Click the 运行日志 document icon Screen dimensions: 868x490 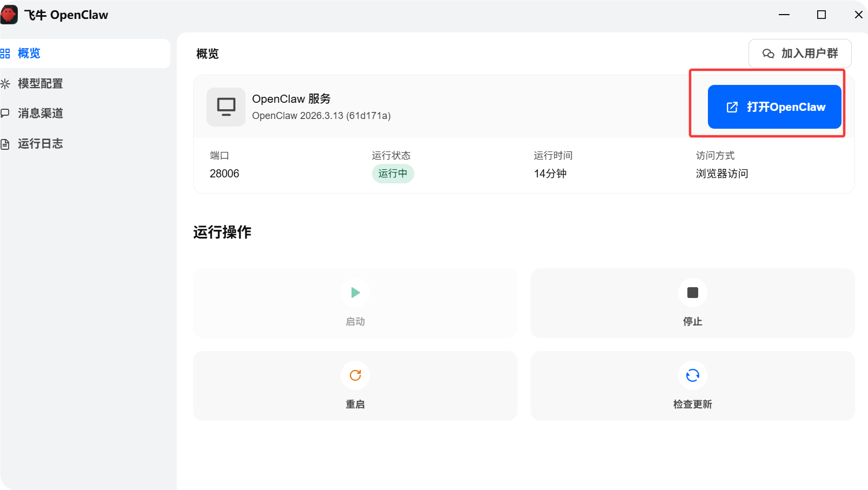[6, 143]
